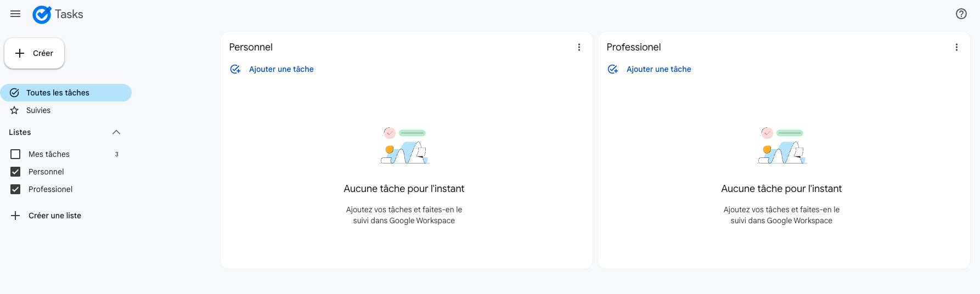Click the empty-state illustration in the Personnel list
The height and width of the screenshot is (294, 980).
click(404, 145)
